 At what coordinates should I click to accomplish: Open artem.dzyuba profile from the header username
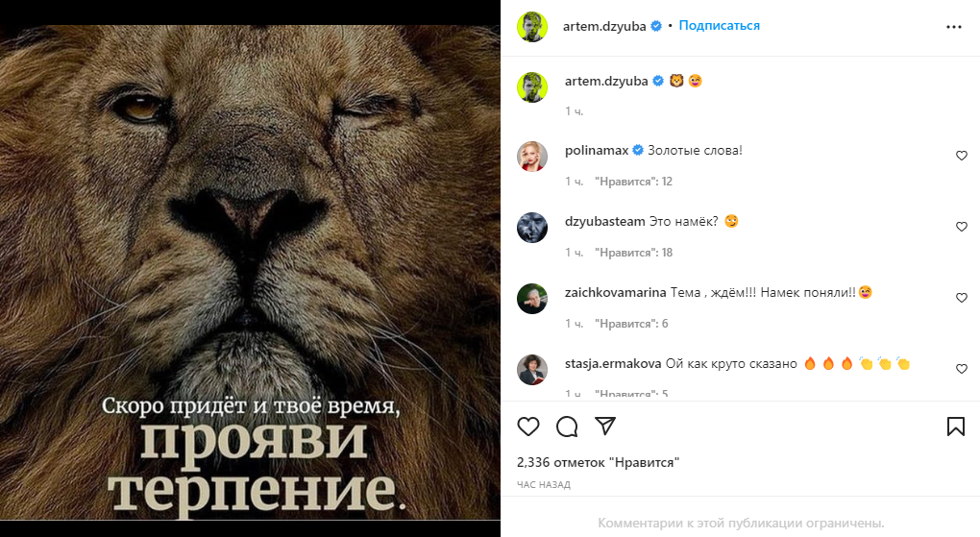pos(604,26)
